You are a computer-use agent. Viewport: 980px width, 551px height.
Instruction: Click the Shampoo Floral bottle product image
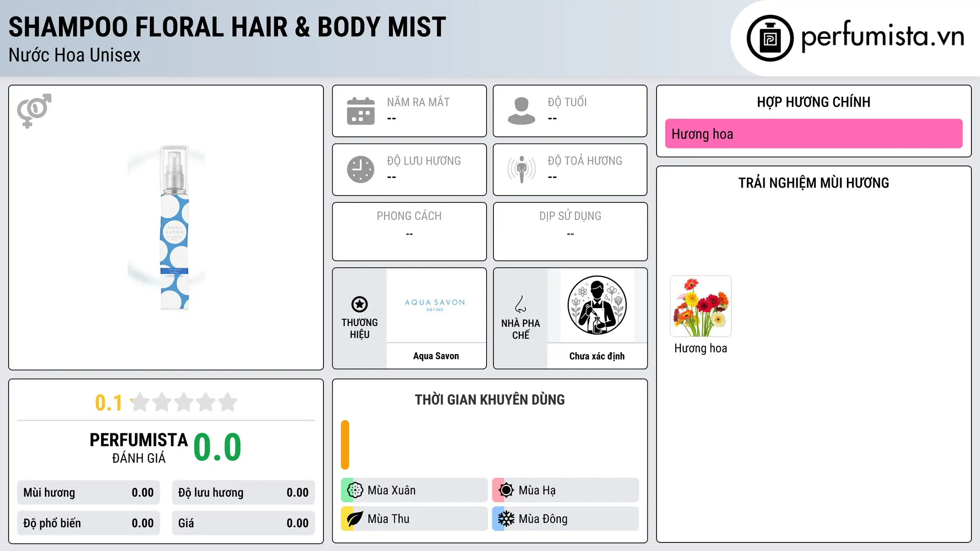(174, 228)
